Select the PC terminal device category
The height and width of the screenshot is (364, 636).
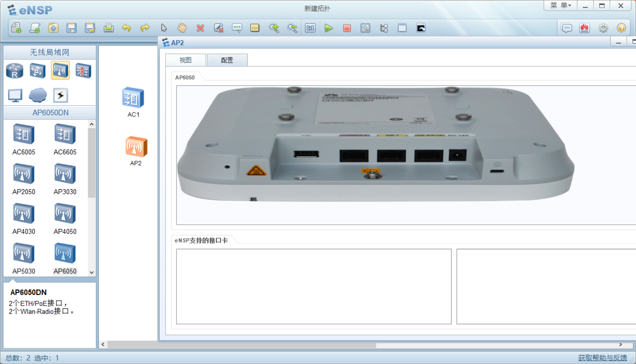tap(15, 95)
